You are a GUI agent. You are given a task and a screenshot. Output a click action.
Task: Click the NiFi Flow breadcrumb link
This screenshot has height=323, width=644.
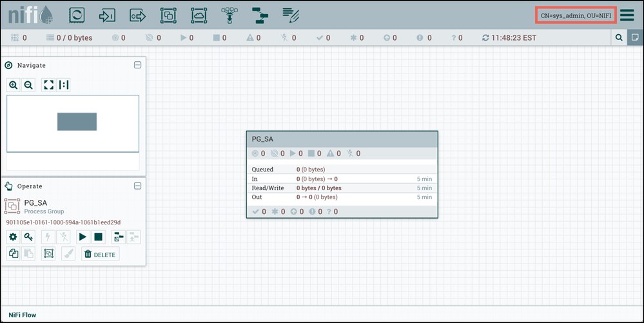point(22,315)
